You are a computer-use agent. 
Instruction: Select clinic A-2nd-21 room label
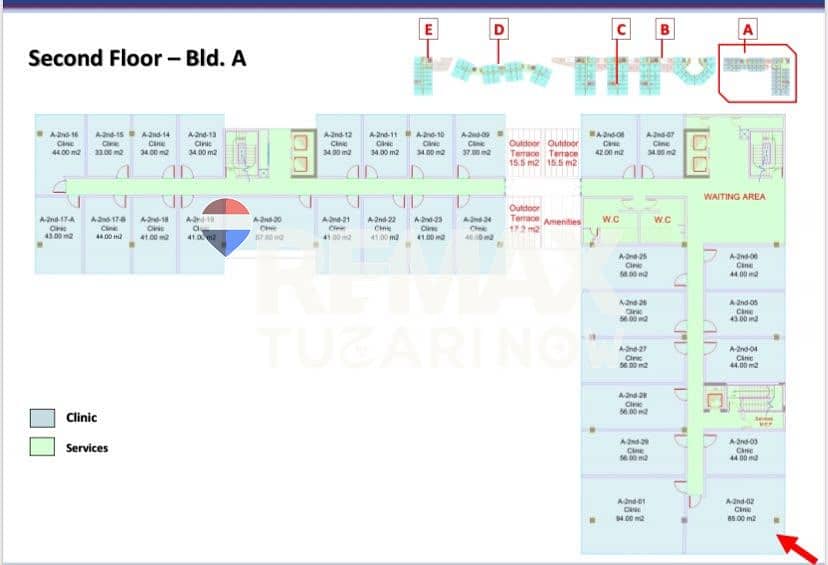[x=337, y=228]
